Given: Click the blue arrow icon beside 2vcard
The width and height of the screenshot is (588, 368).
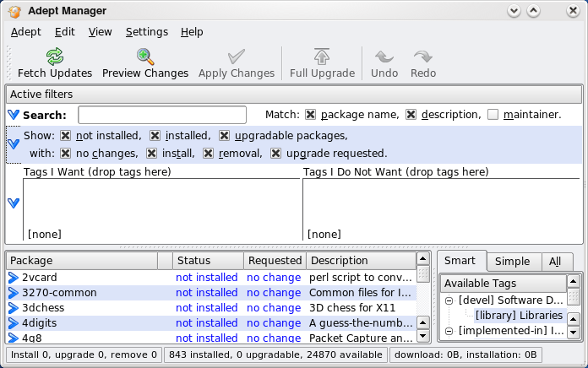Looking at the screenshot, I should click(14, 278).
